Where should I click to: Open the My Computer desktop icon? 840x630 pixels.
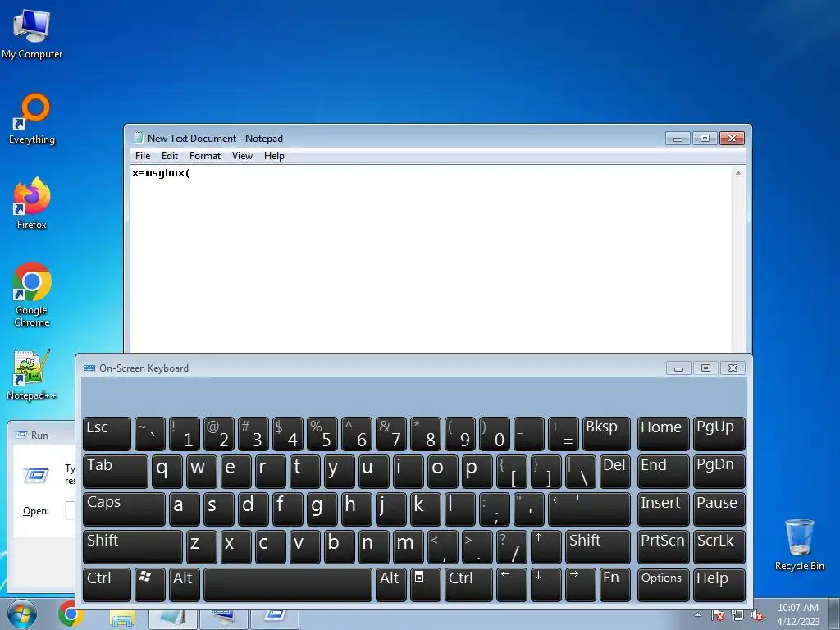[x=32, y=34]
